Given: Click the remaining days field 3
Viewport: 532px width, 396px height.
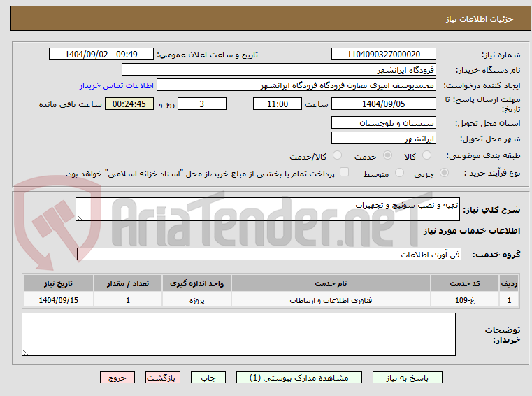Looking at the screenshot, I should click(202, 104).
